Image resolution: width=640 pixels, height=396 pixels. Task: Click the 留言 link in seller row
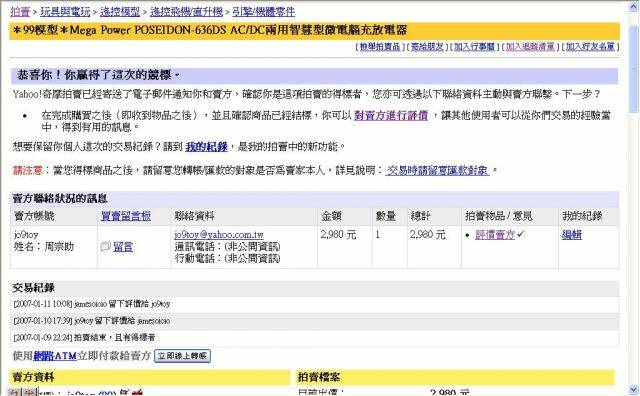123,247
